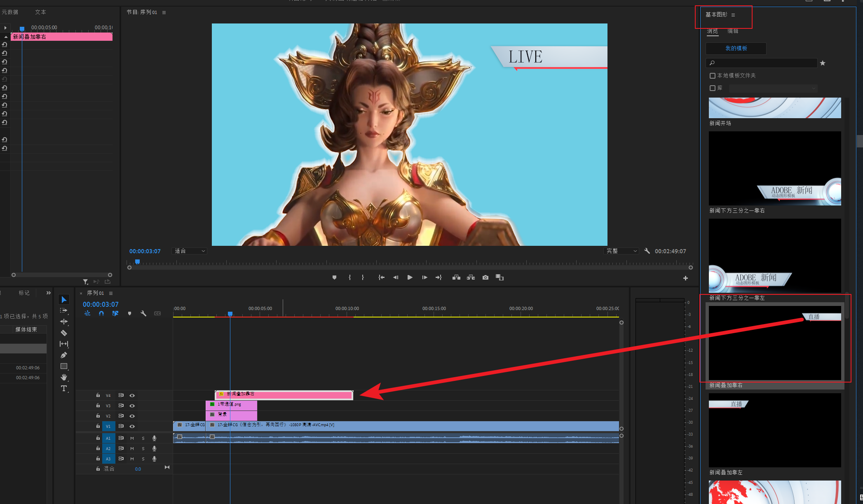Switch to the 文本 tab

pyautogui.click(x=40, y=12)
